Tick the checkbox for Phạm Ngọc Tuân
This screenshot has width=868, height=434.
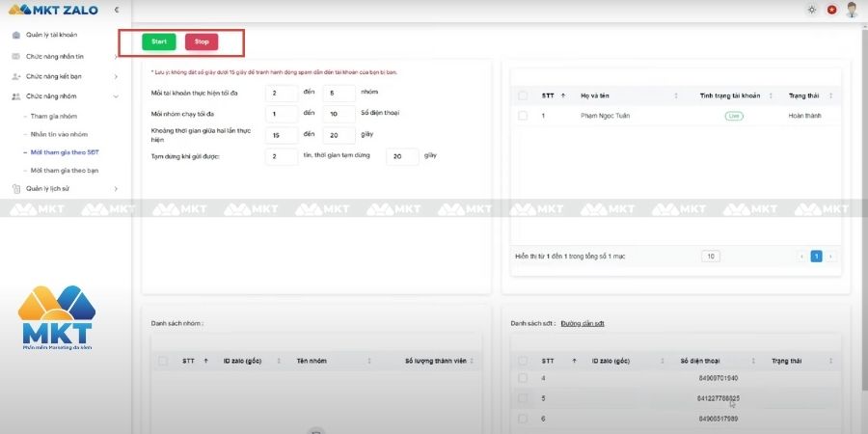523,116
